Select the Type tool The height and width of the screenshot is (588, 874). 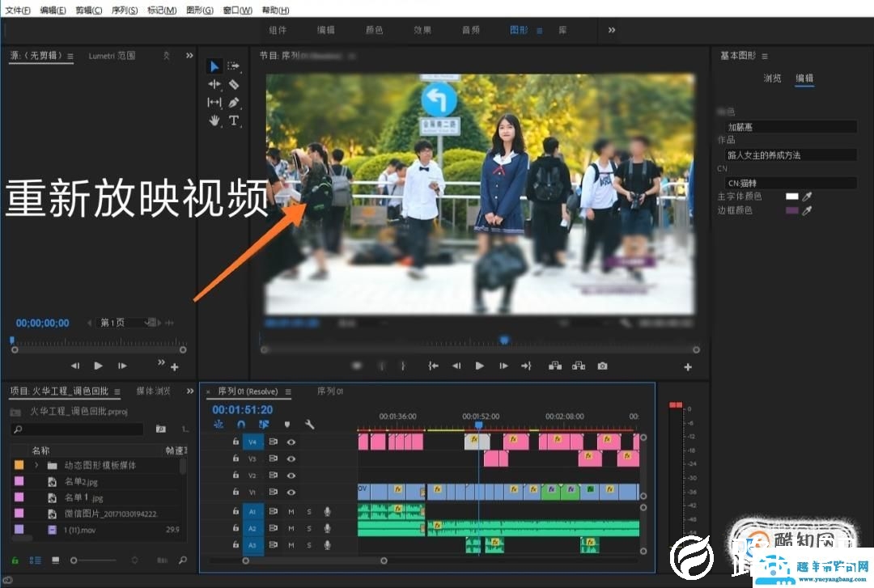[235, 120]
